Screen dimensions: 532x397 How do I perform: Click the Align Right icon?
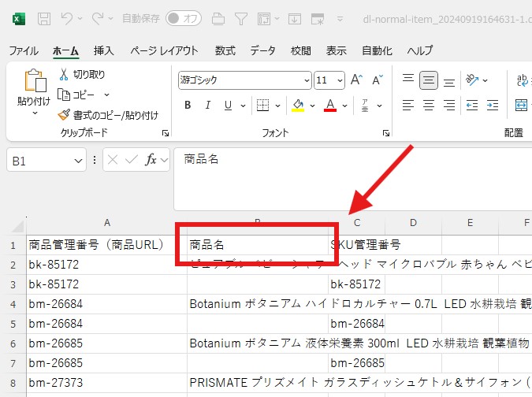pyautogui.click(x=449, y=106)
